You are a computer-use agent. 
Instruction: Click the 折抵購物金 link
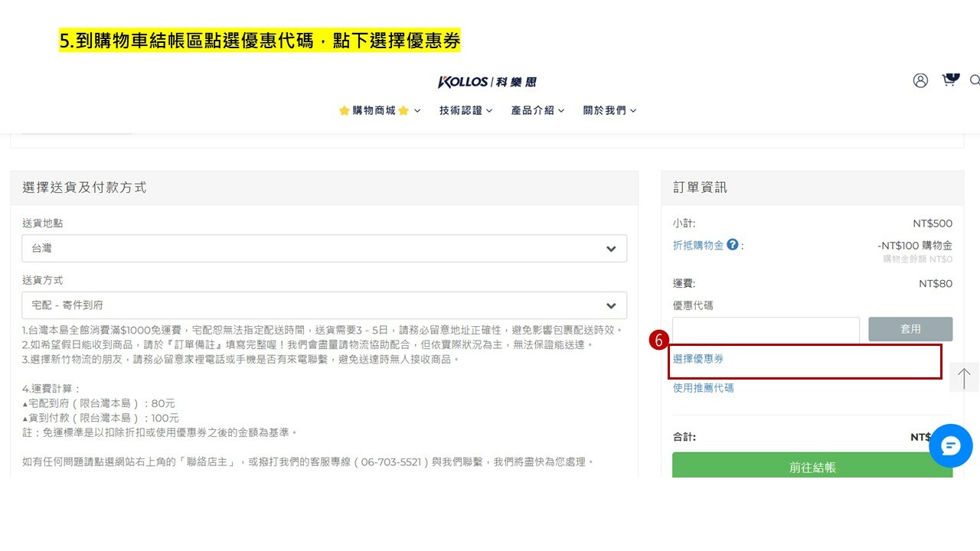tap(697, 245)
